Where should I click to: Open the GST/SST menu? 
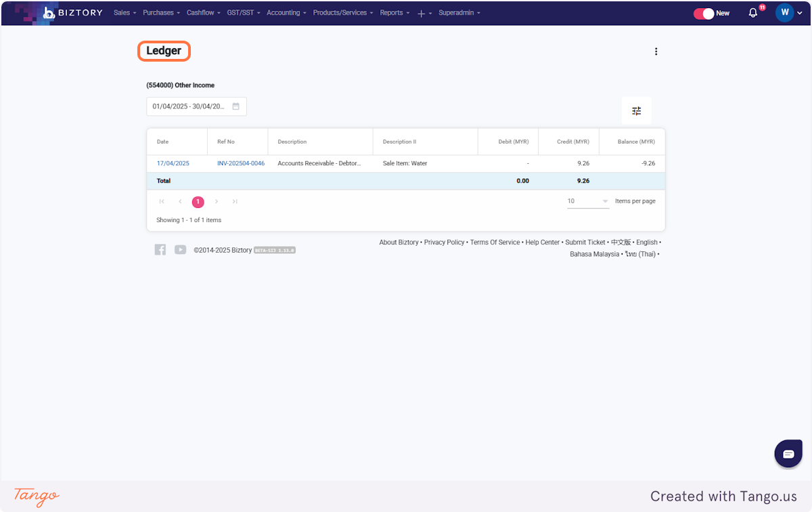coord(244,13)
